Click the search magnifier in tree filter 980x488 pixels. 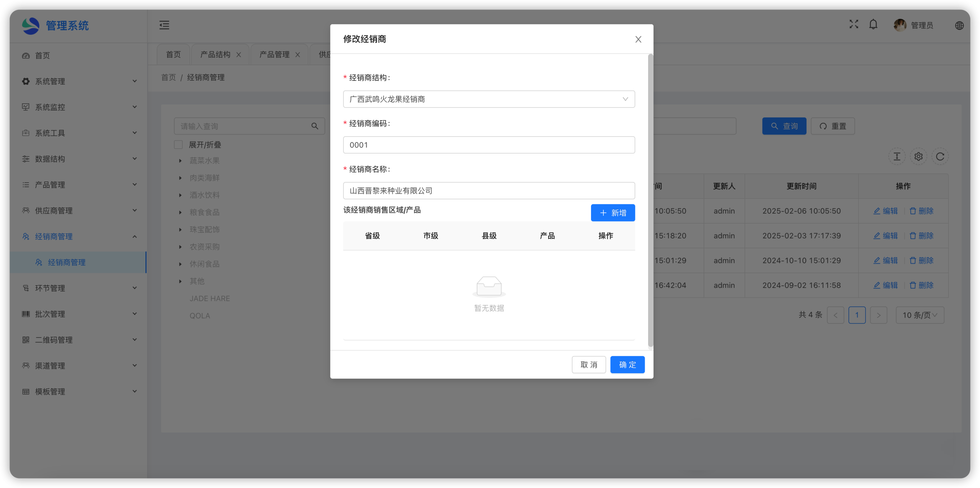(315, 126)
